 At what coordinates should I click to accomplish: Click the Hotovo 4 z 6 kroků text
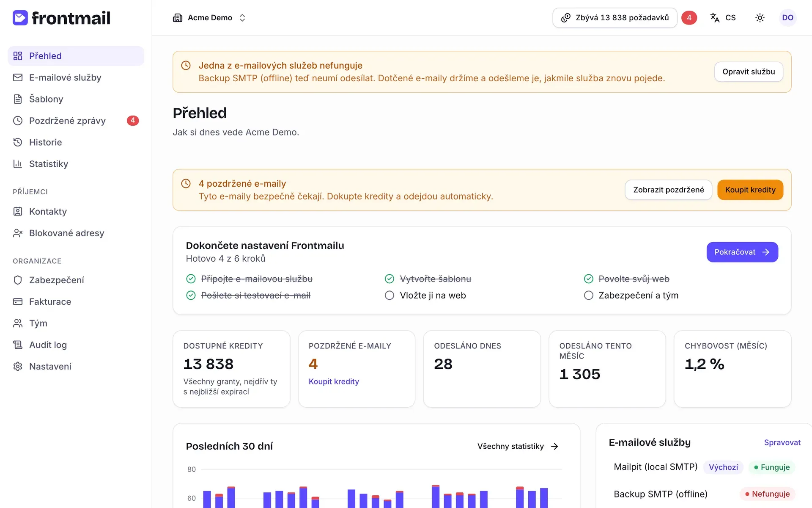225,259
